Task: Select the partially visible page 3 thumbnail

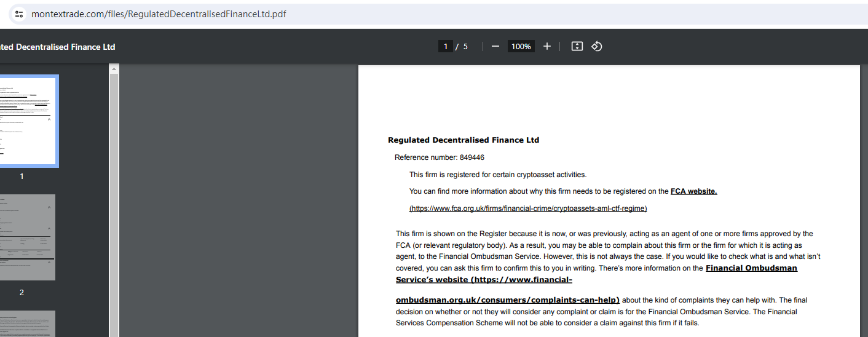Action: [x=28, y=323]
